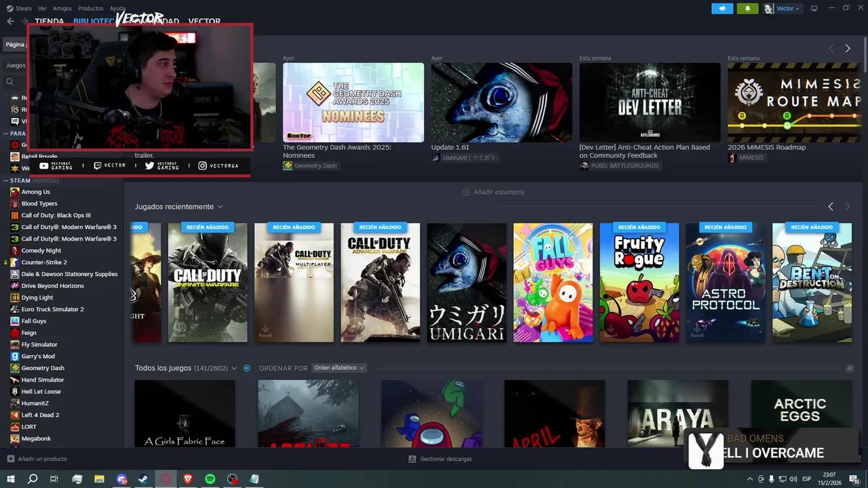Select Megabonk in the game list
Screen dimensions: 868x488
point(36,439)
